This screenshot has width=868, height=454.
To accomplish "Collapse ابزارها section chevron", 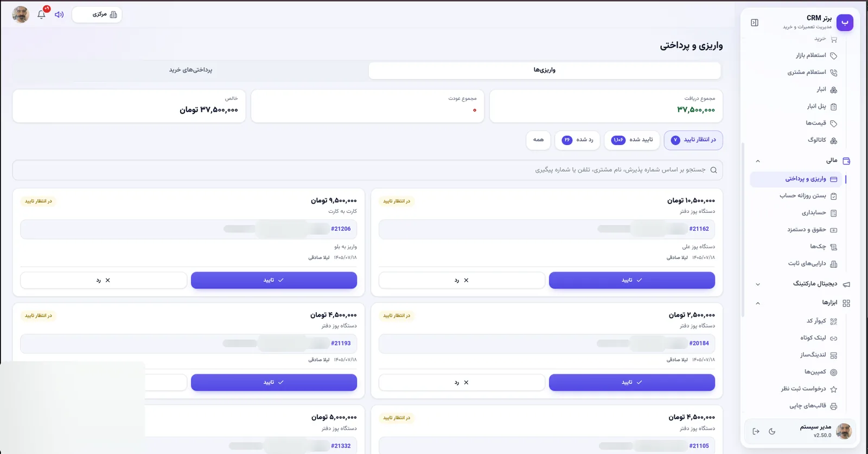I will (x=758, y=303).
